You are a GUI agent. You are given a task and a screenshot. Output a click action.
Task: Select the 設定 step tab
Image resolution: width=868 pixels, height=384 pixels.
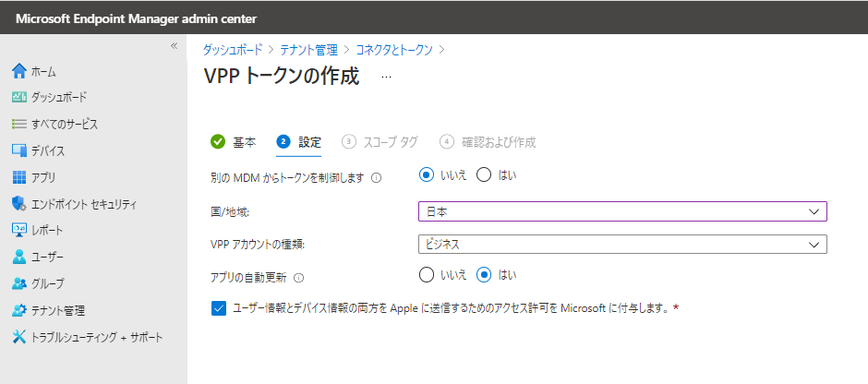tap(298, 142)
